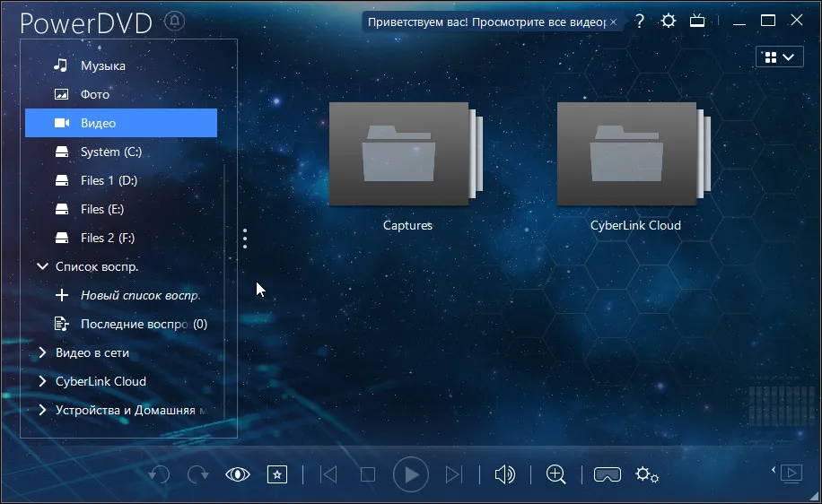This screenshot has height=504, width=822.
Task: Click the rotate left (undo) icon
Action: tap(159, 474)
